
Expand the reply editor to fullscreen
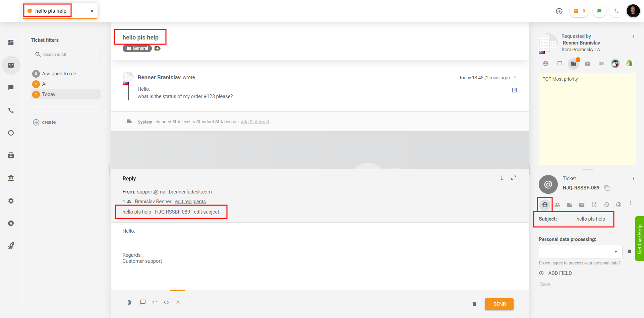tap(514, 178)
